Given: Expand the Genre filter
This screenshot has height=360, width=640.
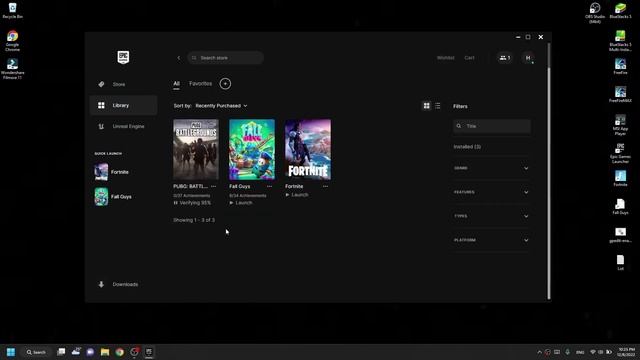Looking at the screenshot, I should click(x=491, y=168).
